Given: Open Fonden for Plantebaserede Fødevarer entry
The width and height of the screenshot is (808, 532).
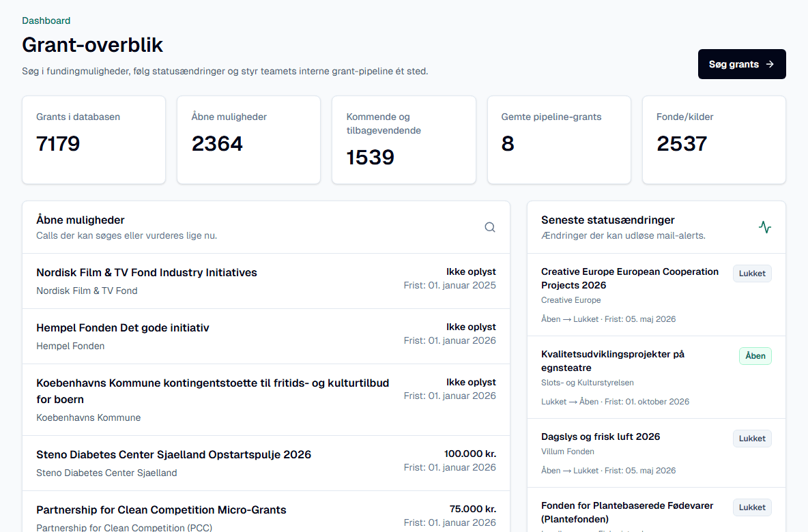Looking at the screenshot, I should (656, 510).
